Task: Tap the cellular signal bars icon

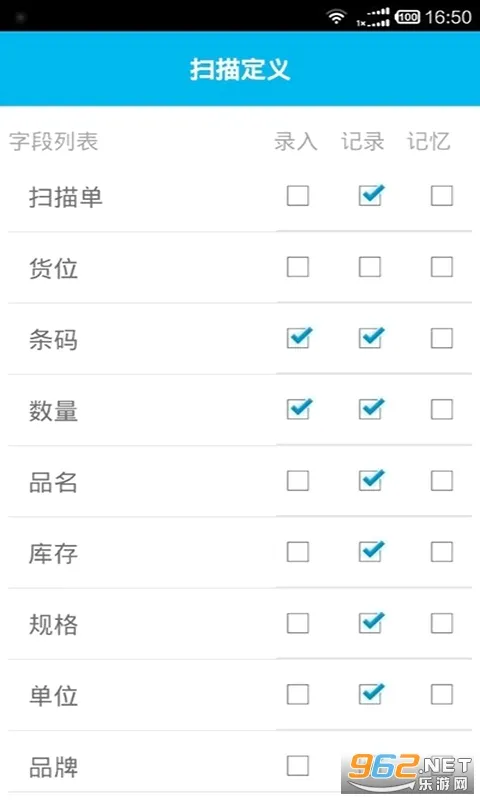Action: pyautogui.click(x=373, y=17)
